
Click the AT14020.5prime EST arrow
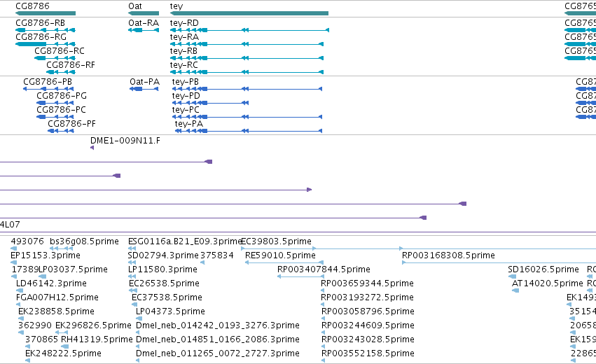(515, 290)
